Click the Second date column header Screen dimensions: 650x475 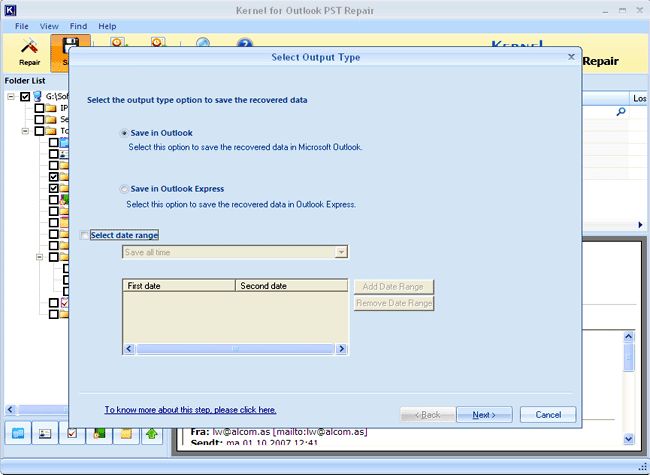click(x=291, y=286)
